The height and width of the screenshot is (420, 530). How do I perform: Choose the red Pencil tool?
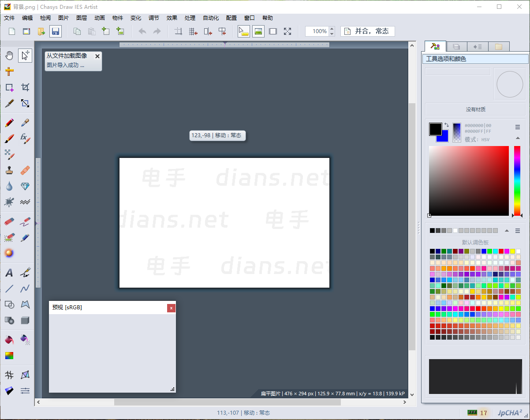[x=9, y=123]
